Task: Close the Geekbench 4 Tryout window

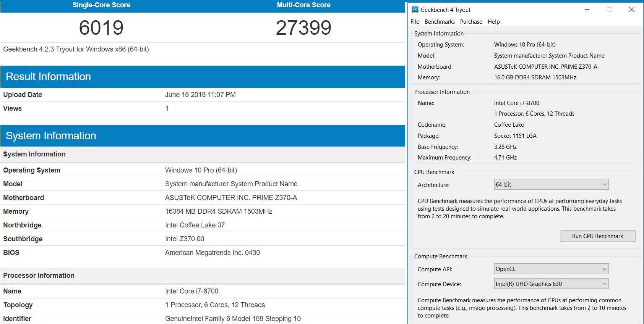Action: (631, 10)
